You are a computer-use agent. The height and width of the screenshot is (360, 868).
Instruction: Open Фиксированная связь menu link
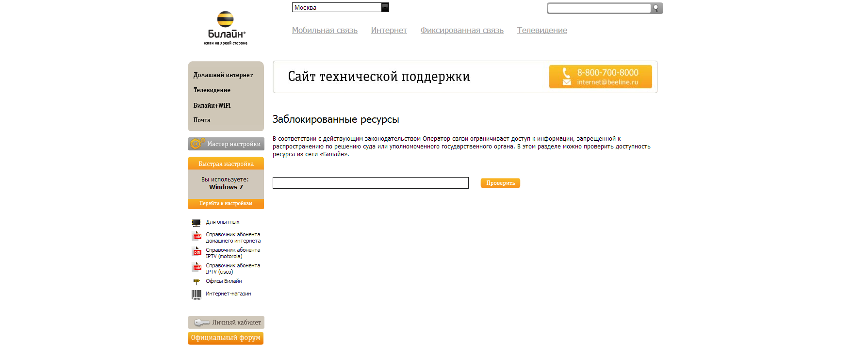coord(462,30)
